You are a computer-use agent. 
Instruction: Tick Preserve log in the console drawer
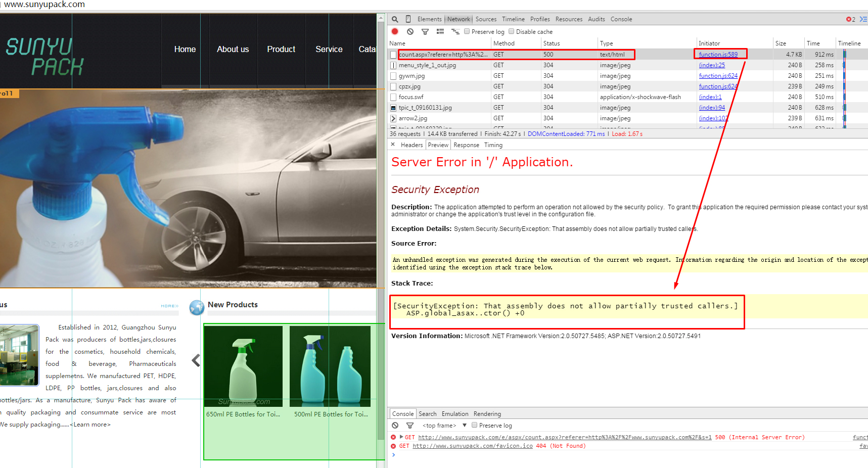[x=475, y=425]
